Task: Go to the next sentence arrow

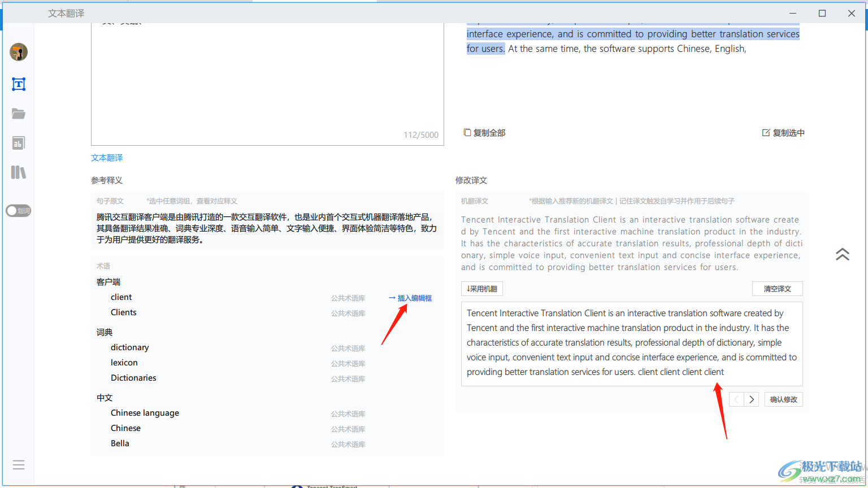Action: pyautogui.click(x=751, y=399)
